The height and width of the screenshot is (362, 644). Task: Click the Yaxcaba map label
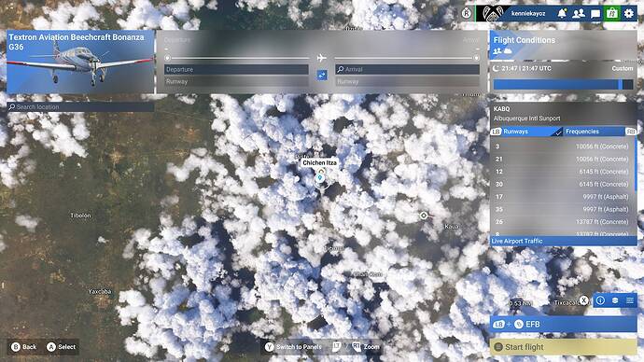click(x=100, y=291)
